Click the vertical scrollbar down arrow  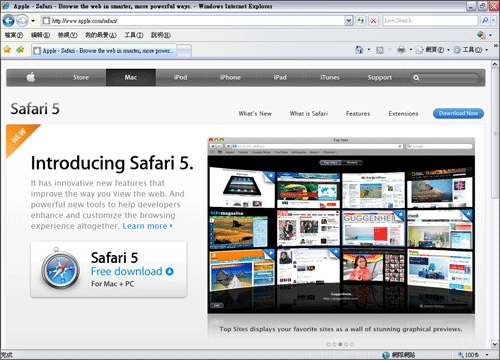[495, 344]
